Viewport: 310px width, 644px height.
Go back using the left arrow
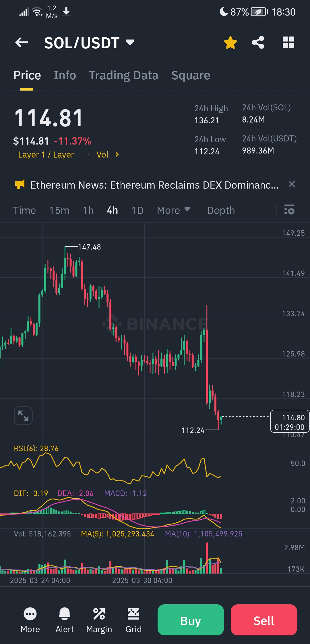[22, 43]
